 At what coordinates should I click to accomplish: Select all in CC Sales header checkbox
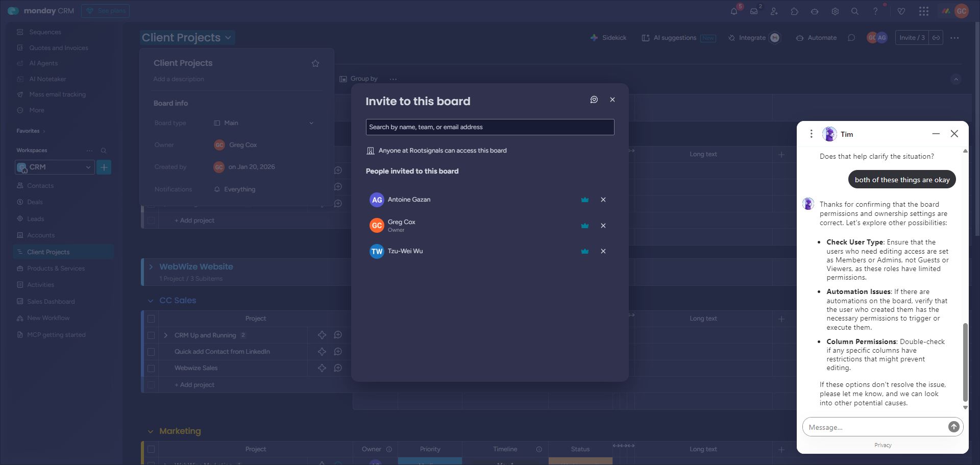pyautogui.click(x=151, y=319)
